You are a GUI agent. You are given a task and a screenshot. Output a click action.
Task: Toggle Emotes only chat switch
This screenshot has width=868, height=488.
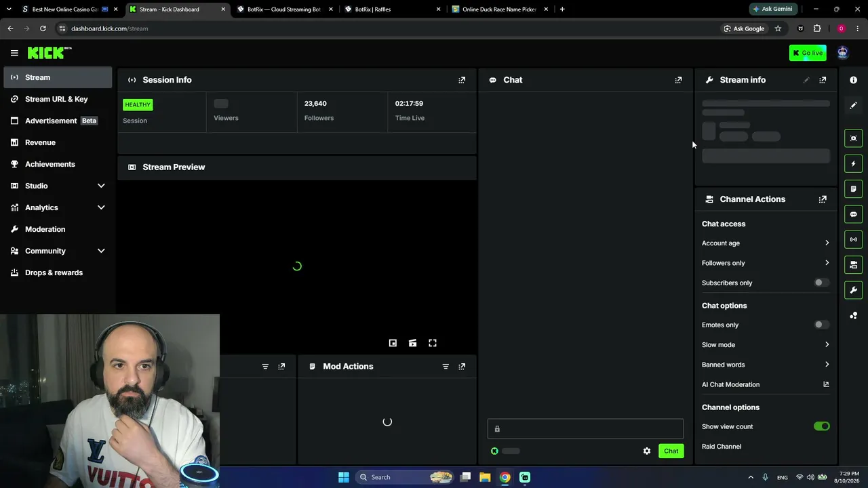coord(821,325)
